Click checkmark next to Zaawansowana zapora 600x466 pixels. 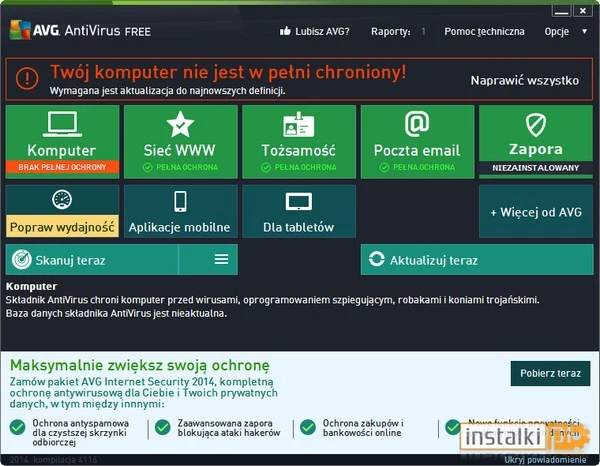163,427
